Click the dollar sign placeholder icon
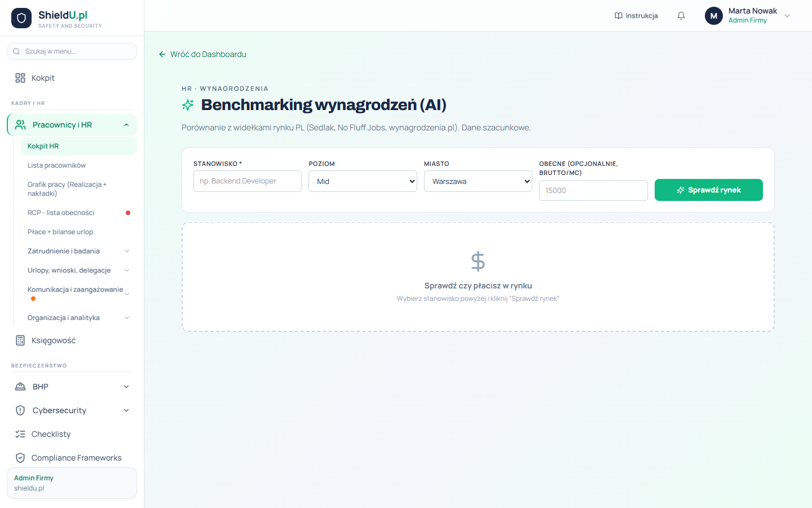 (x=478, y=261)
